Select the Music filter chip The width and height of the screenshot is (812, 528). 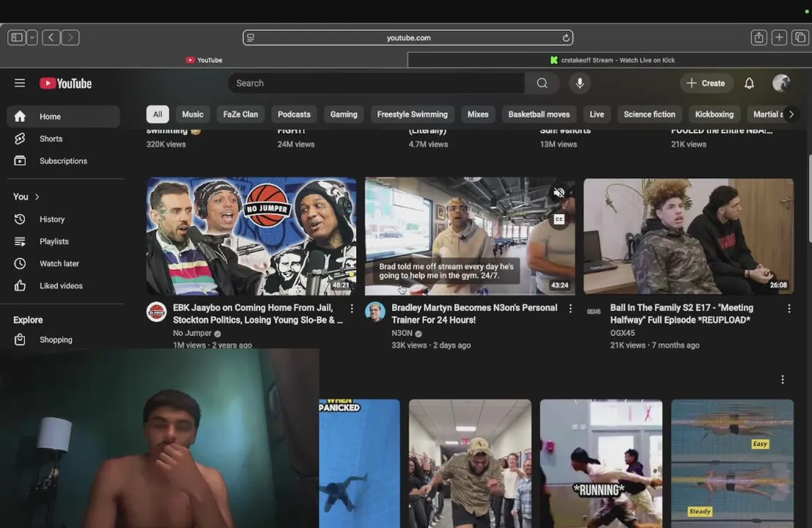coord(193,114)
